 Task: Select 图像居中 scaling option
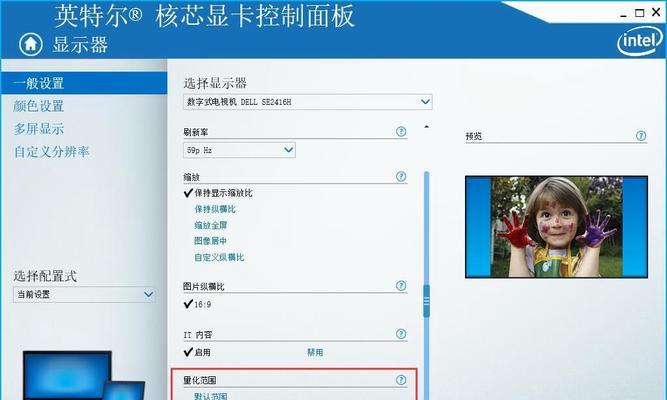(x=211, y=241)
